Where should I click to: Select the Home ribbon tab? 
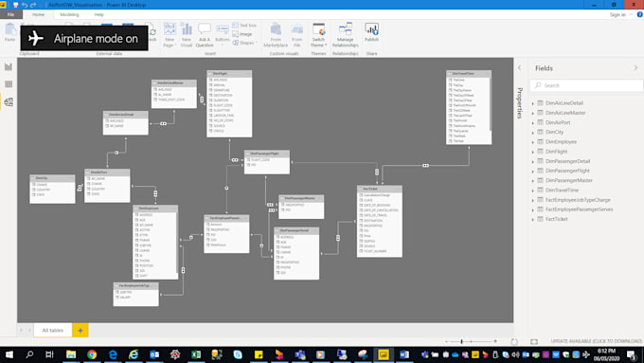38,14
